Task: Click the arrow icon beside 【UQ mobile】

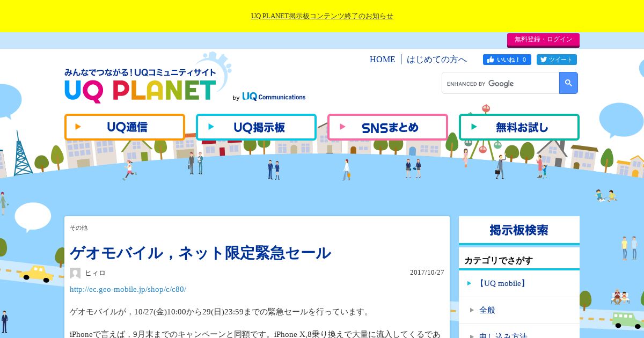Action: click(x=469, y=283)
